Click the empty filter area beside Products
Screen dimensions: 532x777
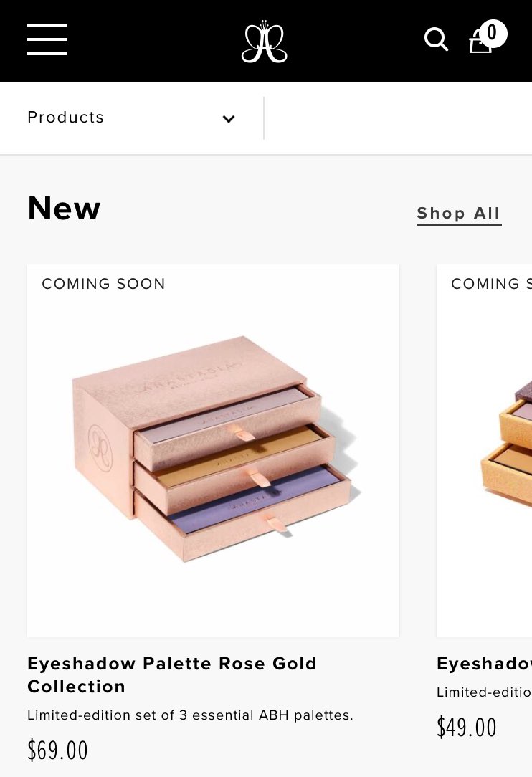pyautogui.click(x=398, y=118)
